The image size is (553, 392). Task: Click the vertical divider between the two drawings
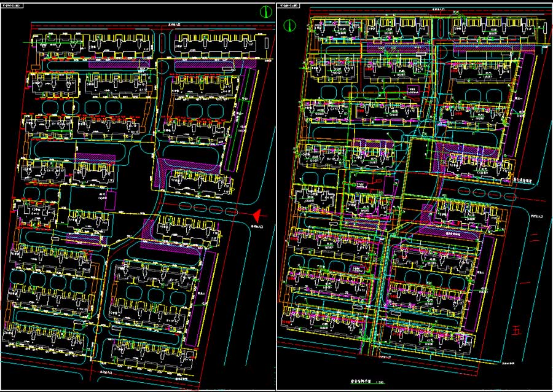(x=276, y=197)
